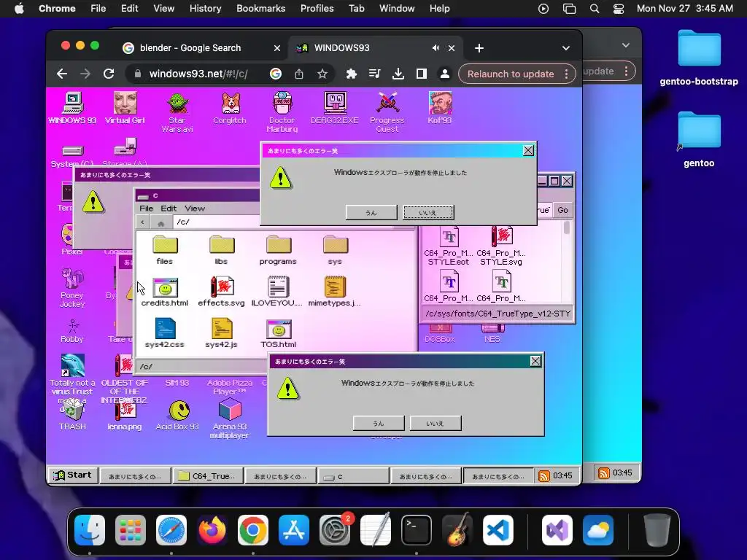Open the File menu in c window
Image resolution: width=747 pixels, height=560 pixels.
click(x=146, y=208)
